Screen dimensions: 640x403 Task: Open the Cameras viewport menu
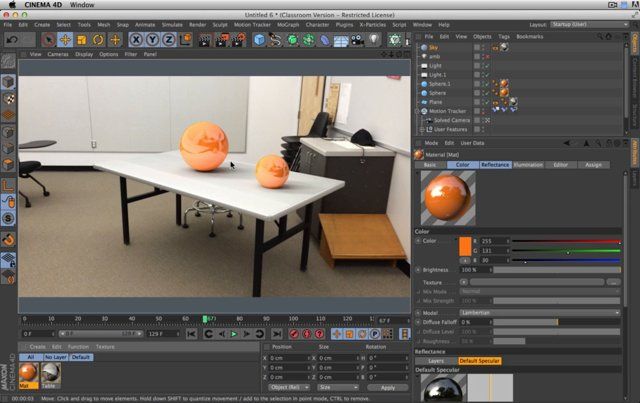point(58,54)
